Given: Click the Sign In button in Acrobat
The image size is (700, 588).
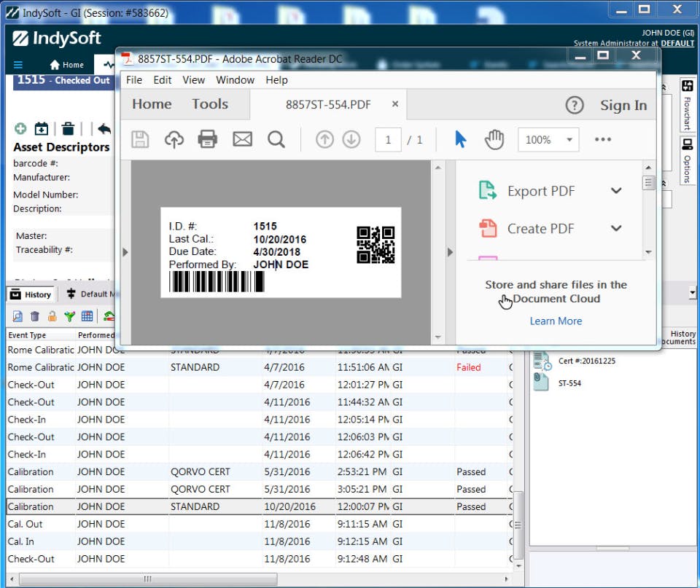Looking at the screenshot, I should (623, 105).
